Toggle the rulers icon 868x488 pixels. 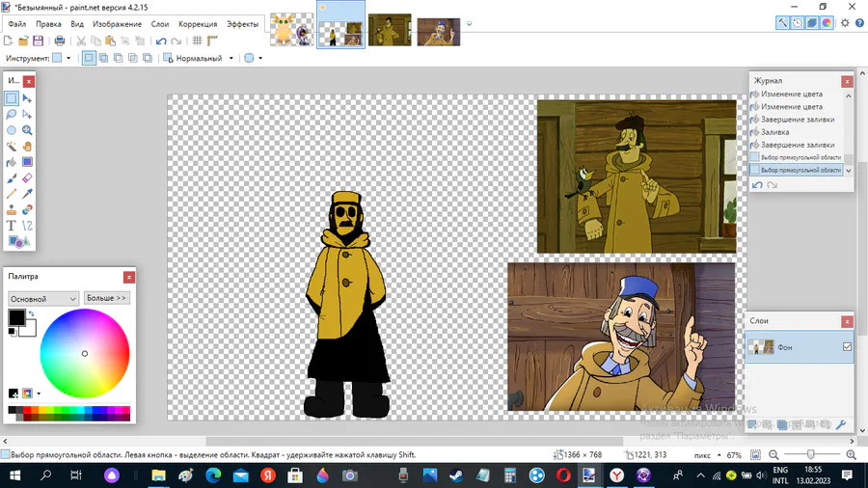pyautogui.click(x=212, y=41)
